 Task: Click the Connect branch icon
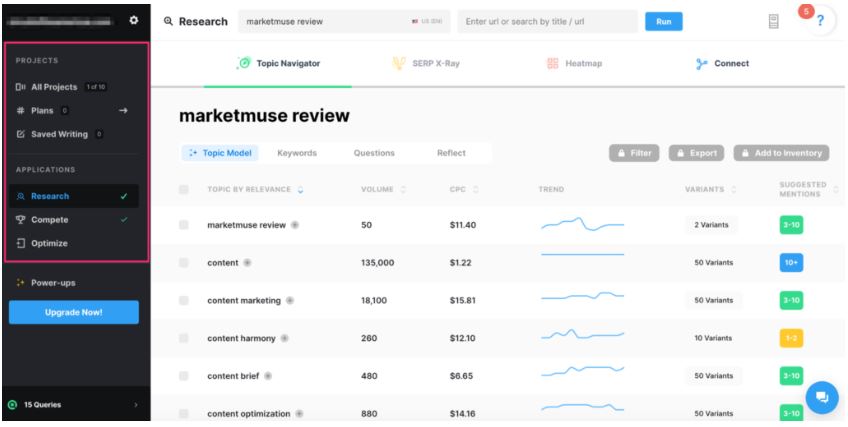point(701,64)
